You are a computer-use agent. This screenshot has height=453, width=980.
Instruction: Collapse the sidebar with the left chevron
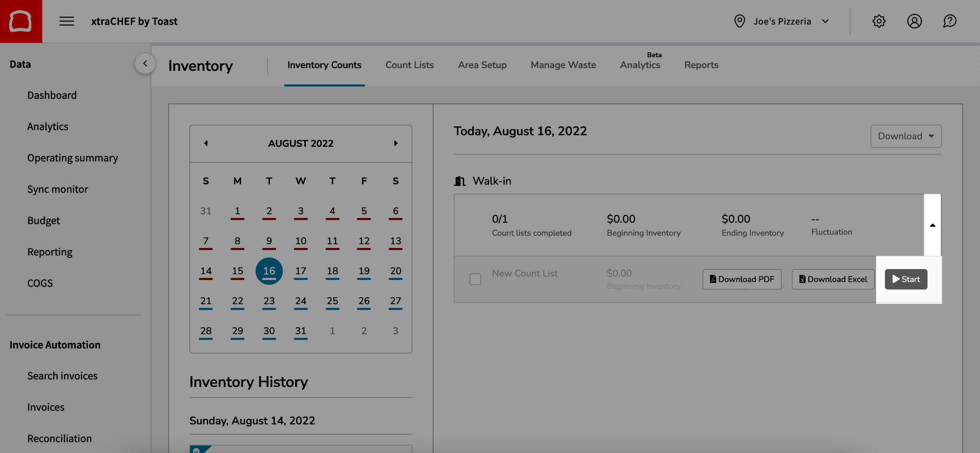coord(145,63)
